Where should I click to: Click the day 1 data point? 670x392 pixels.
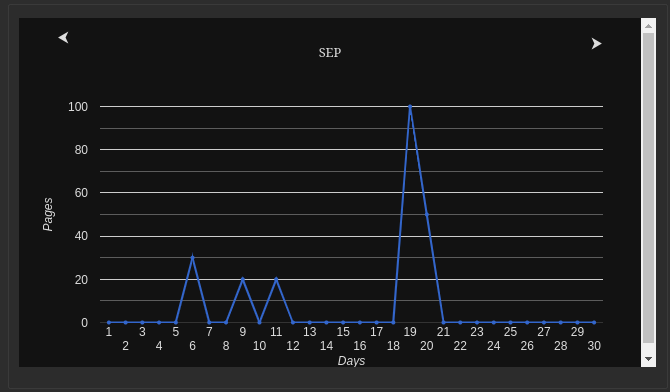tap(109, 322)
